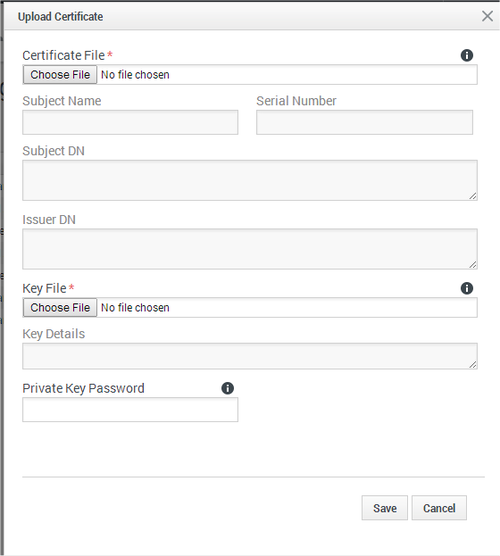Click the Save button
500x556 pixels.
click(385, 508)
